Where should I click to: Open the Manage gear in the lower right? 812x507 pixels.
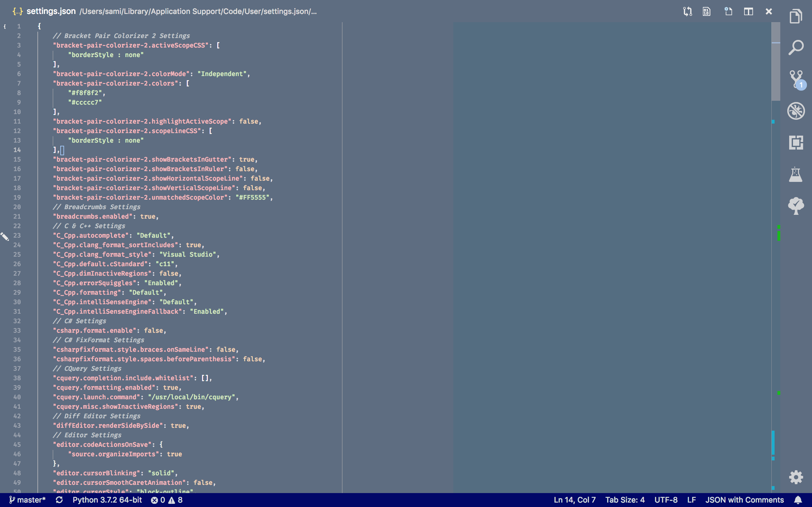(x=796, y=477)
